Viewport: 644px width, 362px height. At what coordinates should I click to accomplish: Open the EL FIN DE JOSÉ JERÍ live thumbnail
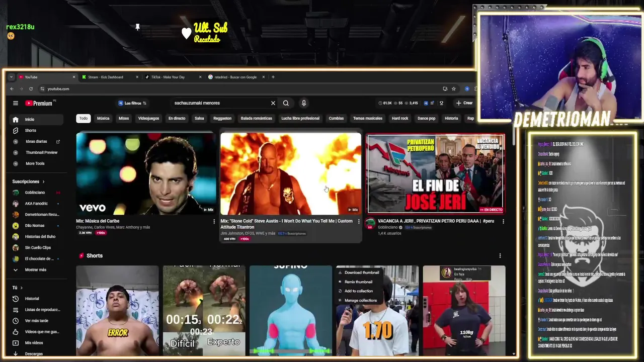point(436,173)
